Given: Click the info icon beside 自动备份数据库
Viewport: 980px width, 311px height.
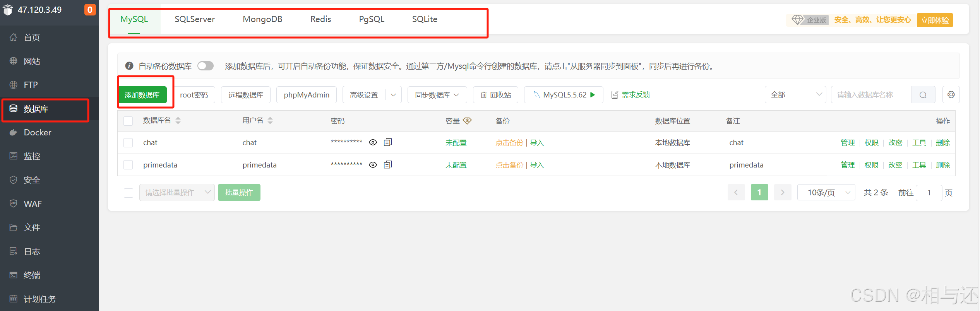Looking at the screenshot, I should [129, 66].
